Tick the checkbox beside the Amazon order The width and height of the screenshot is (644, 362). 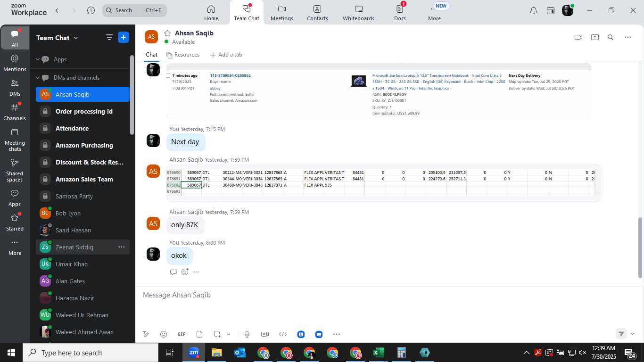(x=168, y=75)
